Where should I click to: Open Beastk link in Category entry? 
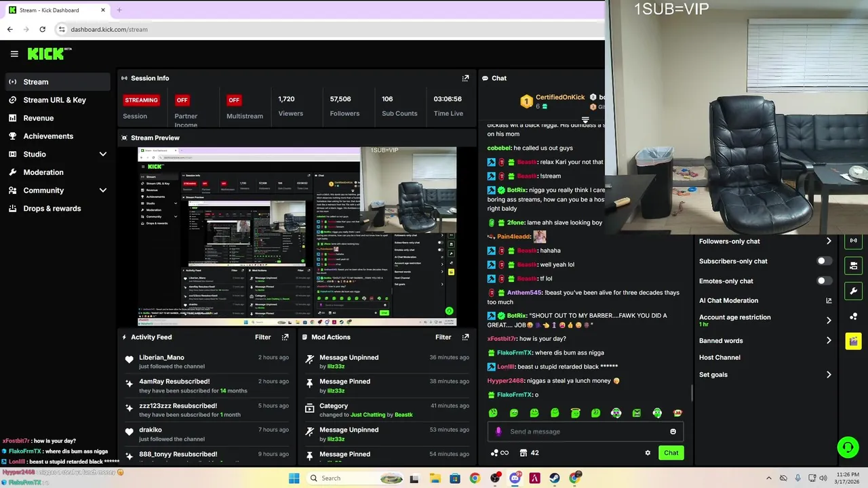click(x=403, y=415)
